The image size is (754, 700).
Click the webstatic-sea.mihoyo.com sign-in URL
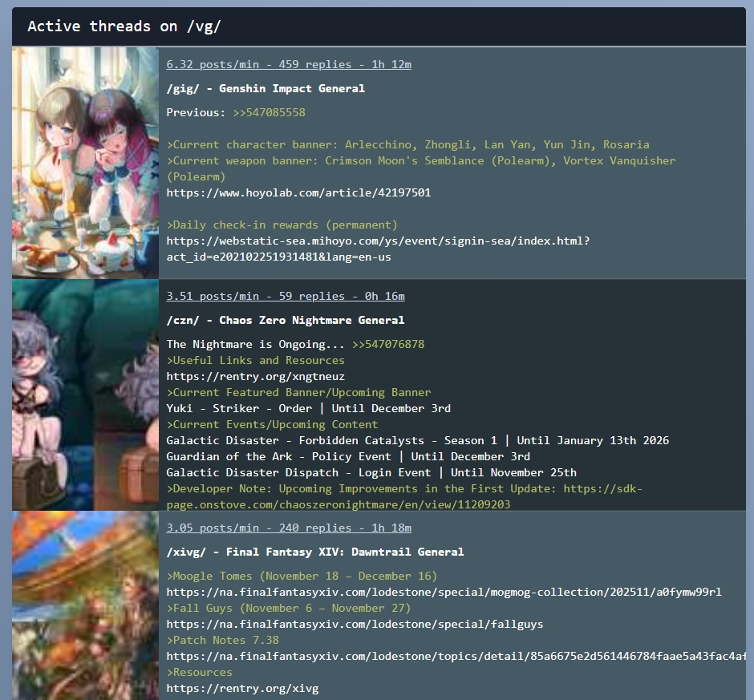378,249
